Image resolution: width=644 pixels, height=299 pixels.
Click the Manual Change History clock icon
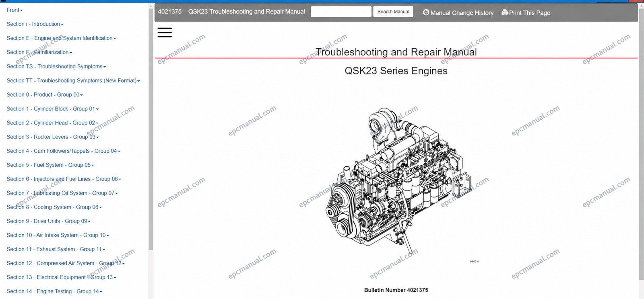coord(426,12)
